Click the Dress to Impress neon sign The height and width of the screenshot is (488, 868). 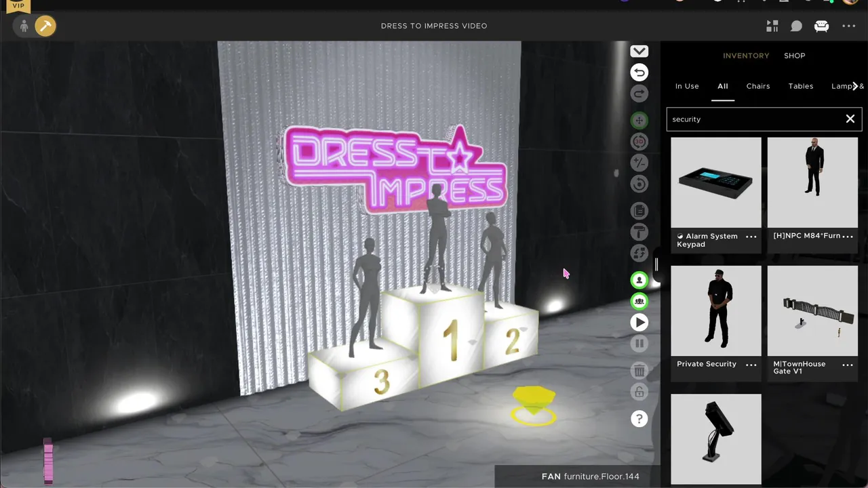(395, 169)
